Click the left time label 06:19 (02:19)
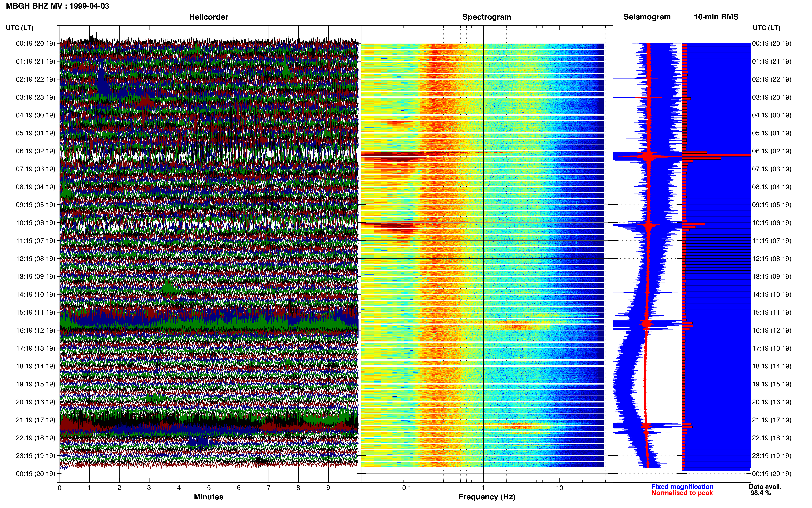Image resolution: width=812 pixels, height=508 pixels. point(36,151)
